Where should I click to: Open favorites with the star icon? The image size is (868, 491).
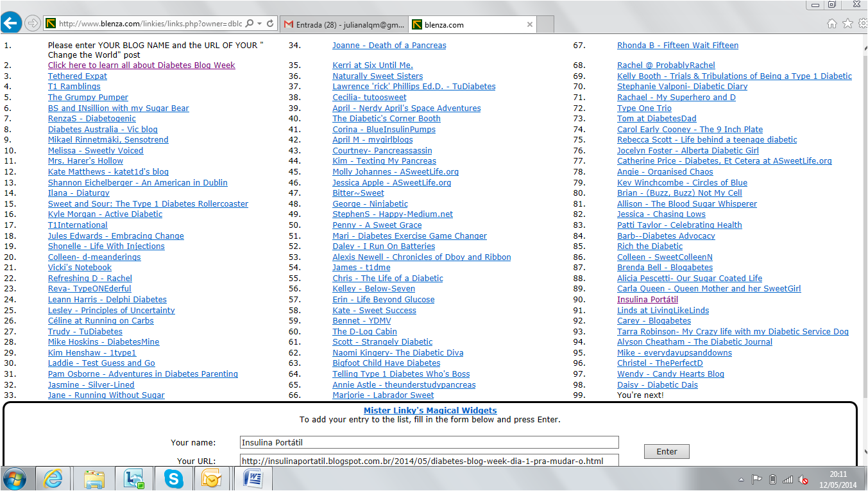click(x=847, y=24)
